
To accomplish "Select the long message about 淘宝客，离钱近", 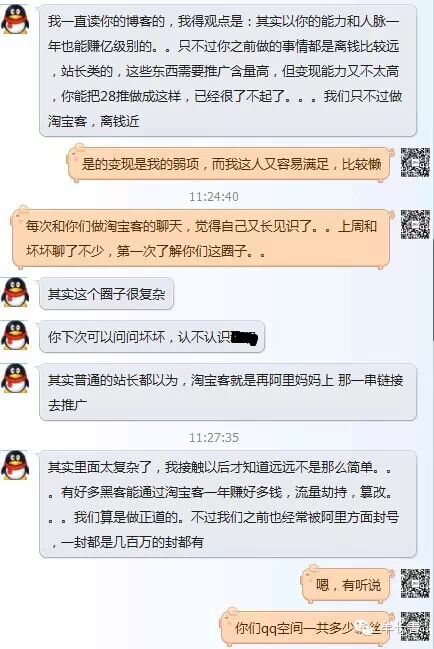I will coord(228,71).
